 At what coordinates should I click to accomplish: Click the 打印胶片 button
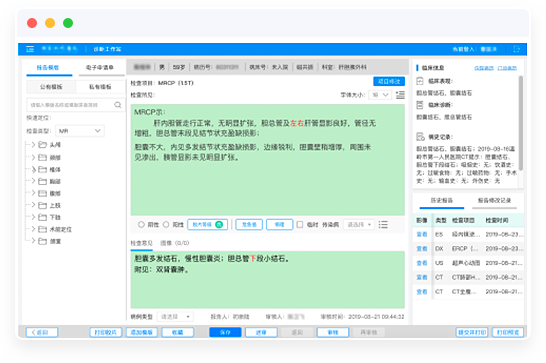pos(106,332)
